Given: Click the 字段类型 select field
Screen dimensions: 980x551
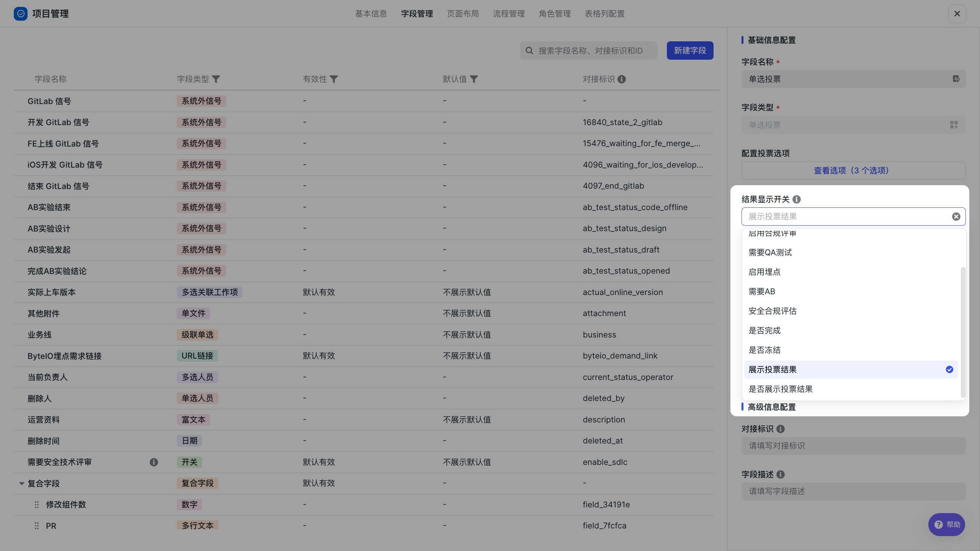Looking at the screenshot, I should (853, 125).
